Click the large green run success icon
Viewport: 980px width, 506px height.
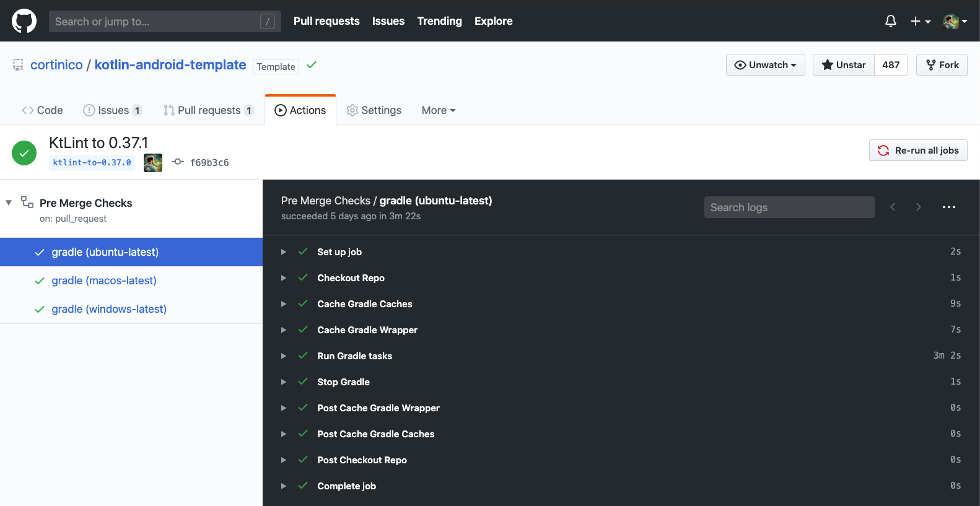(24, 153)
